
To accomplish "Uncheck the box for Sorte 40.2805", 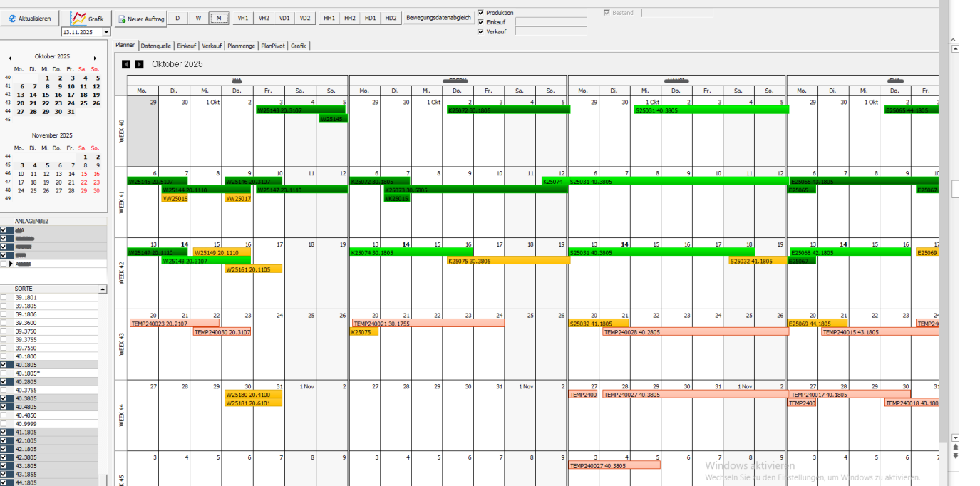I will (x=4, y=381).
